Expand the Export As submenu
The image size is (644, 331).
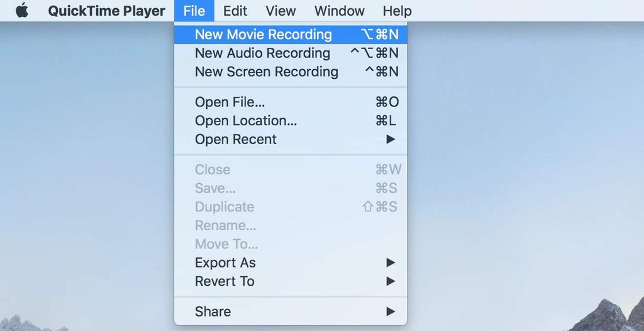[225, 262]
